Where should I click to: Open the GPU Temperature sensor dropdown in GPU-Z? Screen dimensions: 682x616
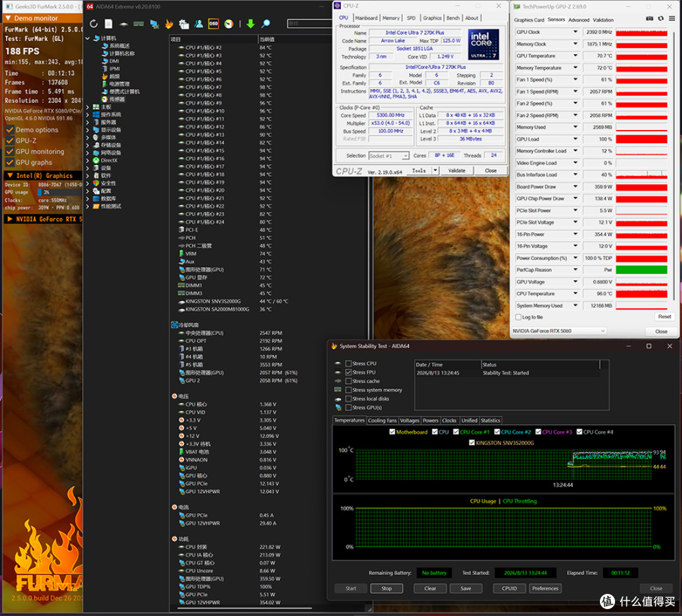(575, 56)
